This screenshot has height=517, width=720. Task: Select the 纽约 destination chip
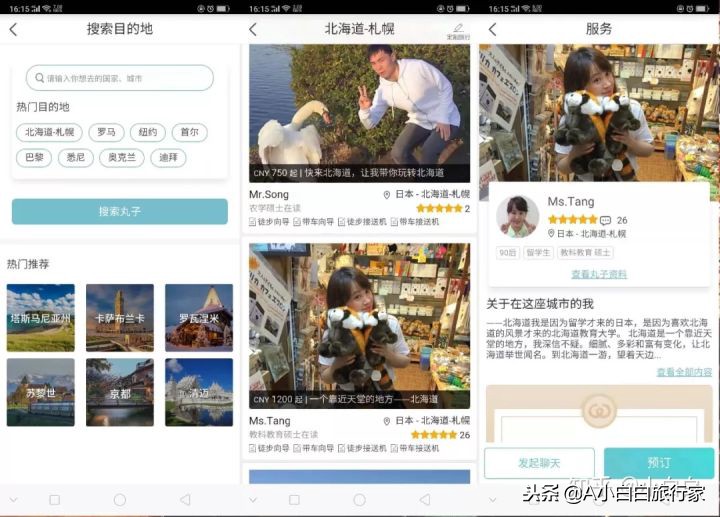point(148,132)
